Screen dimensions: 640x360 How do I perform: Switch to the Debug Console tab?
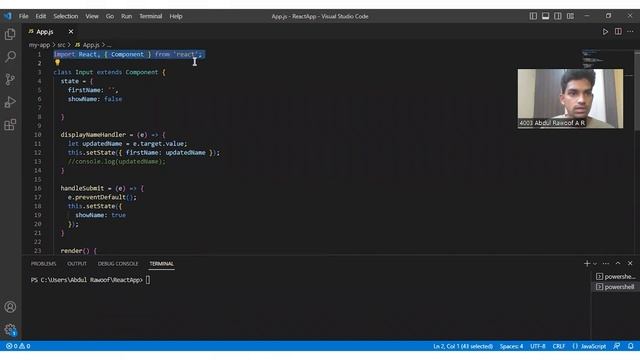118,264
